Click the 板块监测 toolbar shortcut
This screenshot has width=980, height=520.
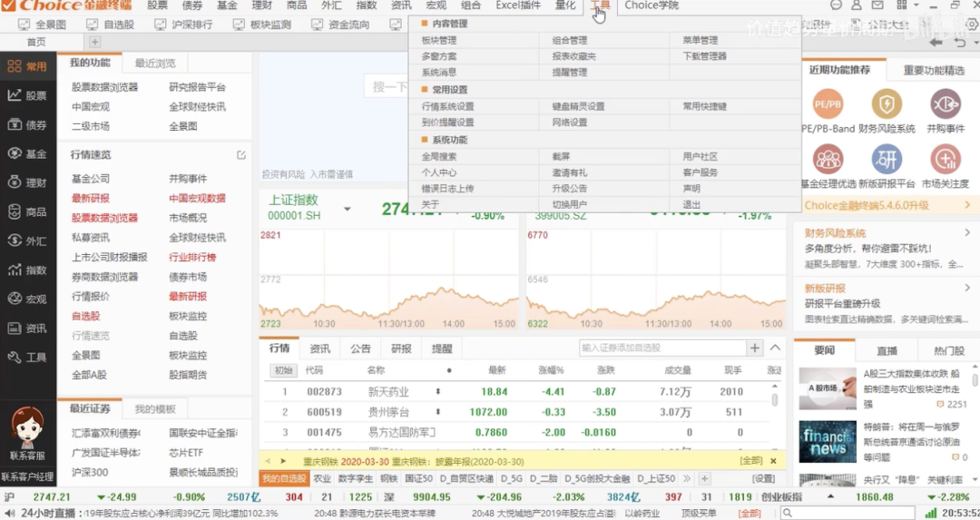point(262,25)
